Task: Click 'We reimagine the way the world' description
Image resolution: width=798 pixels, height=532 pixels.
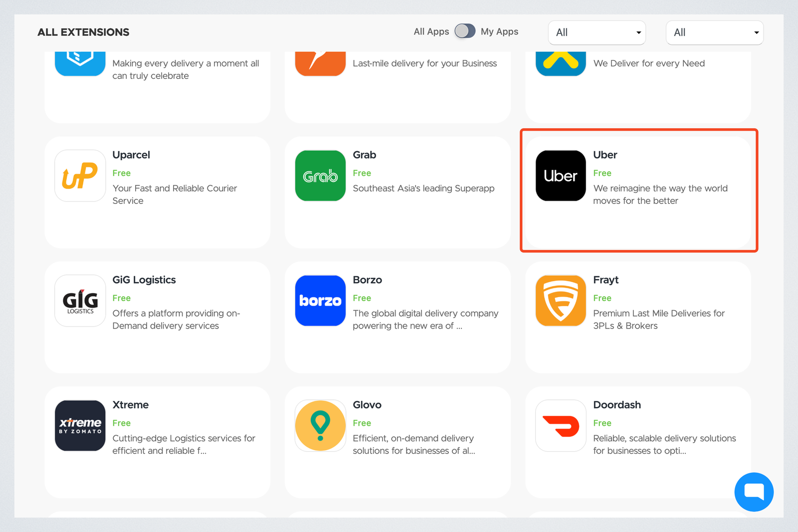Action: click(x=660, y=194)
